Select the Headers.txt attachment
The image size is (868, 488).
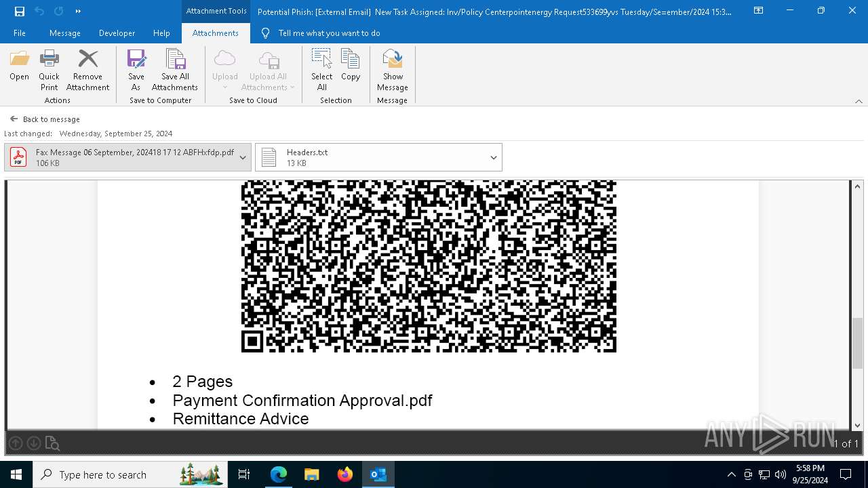pyautogui.click(x=378, y=157)
